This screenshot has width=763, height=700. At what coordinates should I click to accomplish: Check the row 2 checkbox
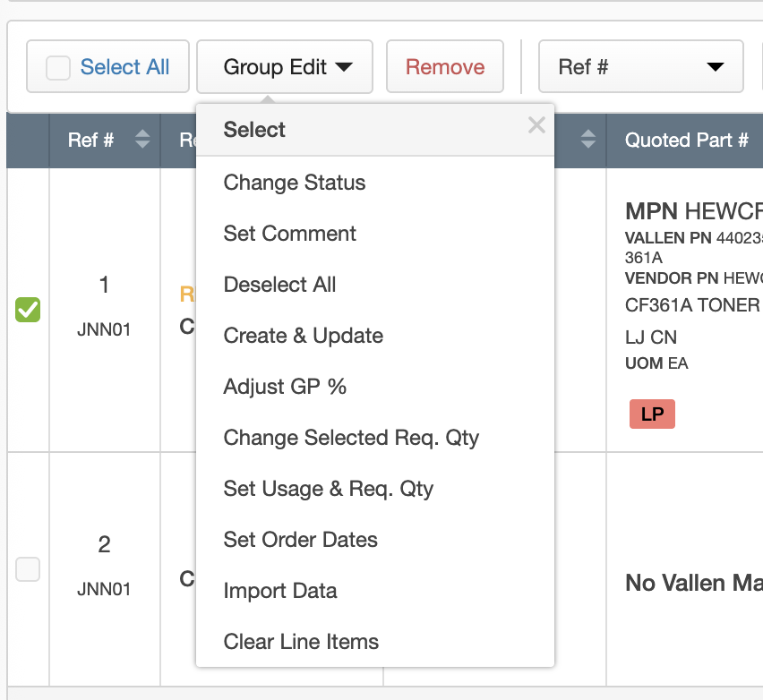pyautogui.click(x=28, y=568)
